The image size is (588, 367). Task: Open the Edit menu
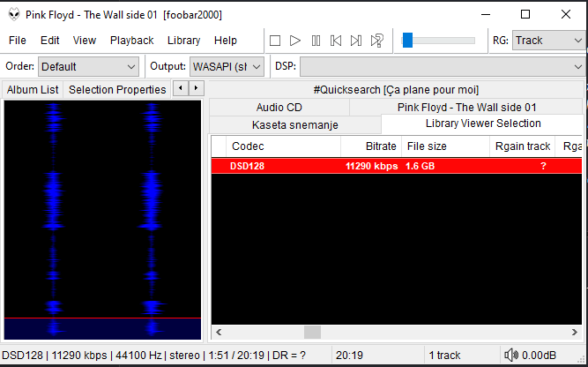click(50, 41)
